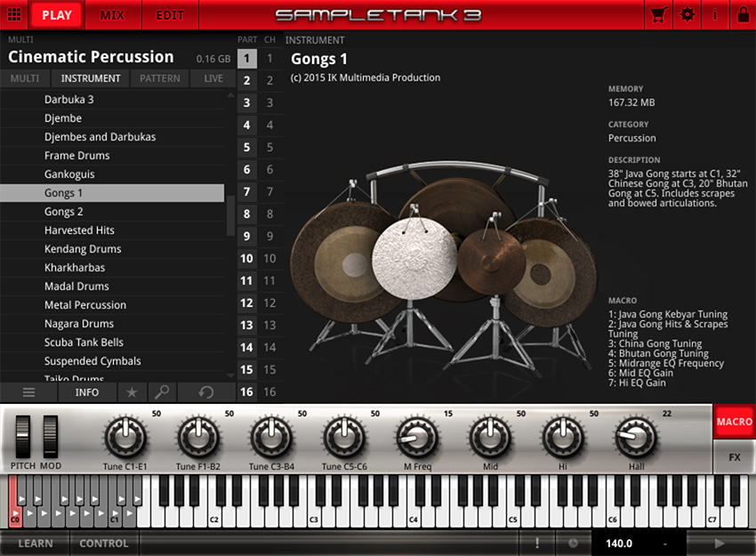Select Djembes and Darbukas instrument
756x556 pixels.
(112, 137)
